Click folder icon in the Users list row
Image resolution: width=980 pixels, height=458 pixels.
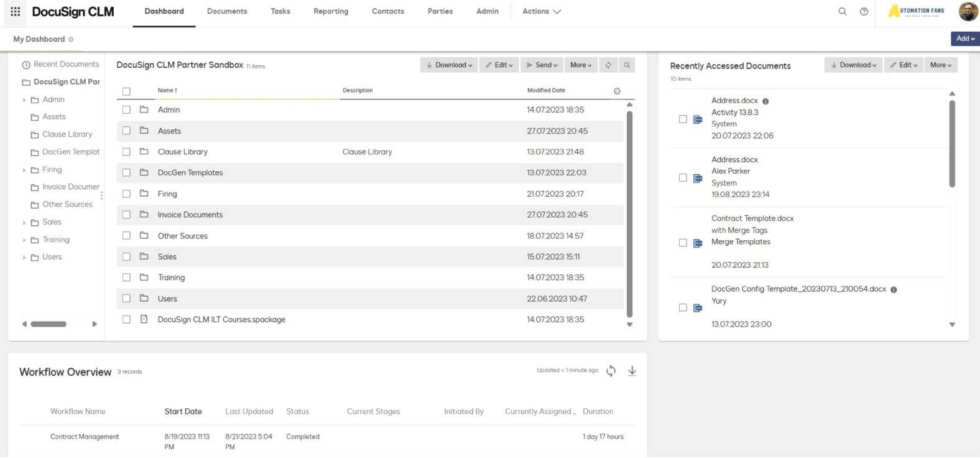click(144, 298)
